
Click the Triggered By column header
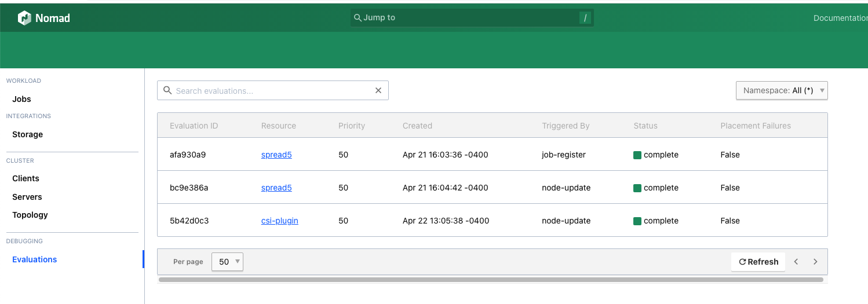tap(566, 126)
